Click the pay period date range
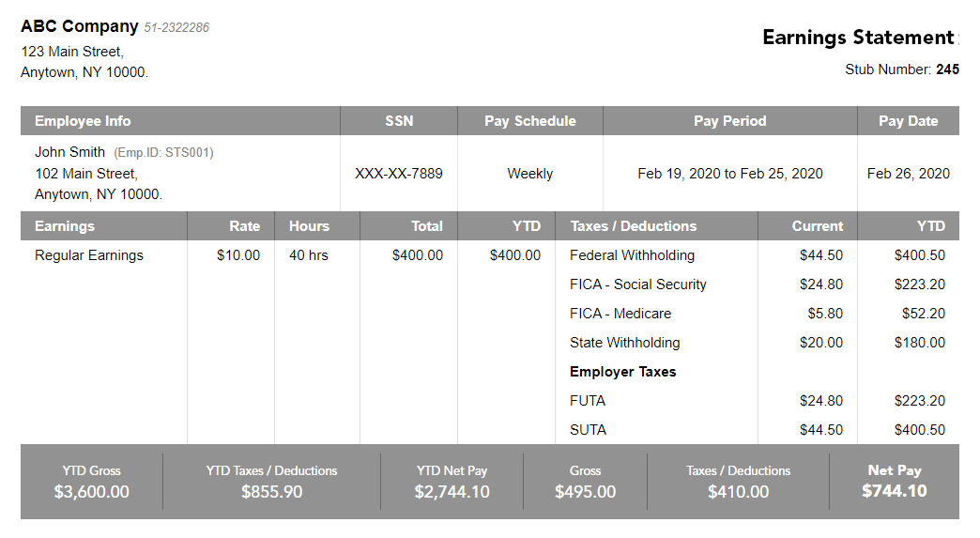The width and height of the screenshot is (980, 538). click(729, 174)
